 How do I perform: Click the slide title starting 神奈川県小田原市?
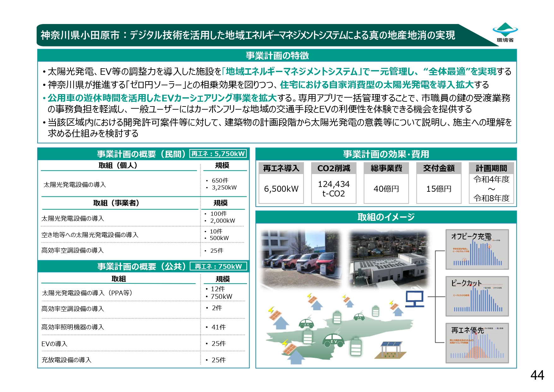248,35
